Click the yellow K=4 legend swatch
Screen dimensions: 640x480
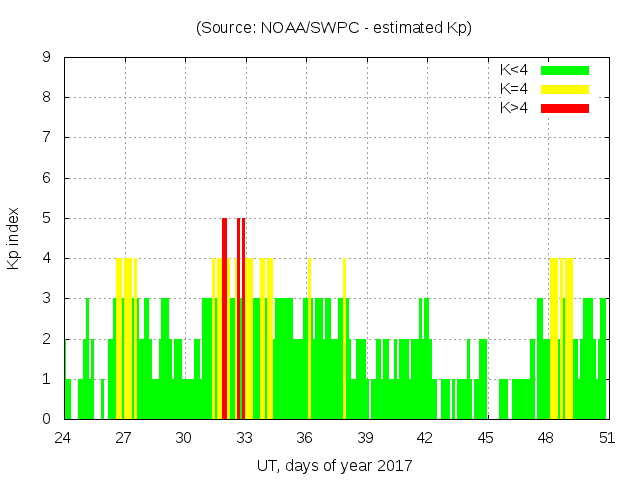click(565, 89)
